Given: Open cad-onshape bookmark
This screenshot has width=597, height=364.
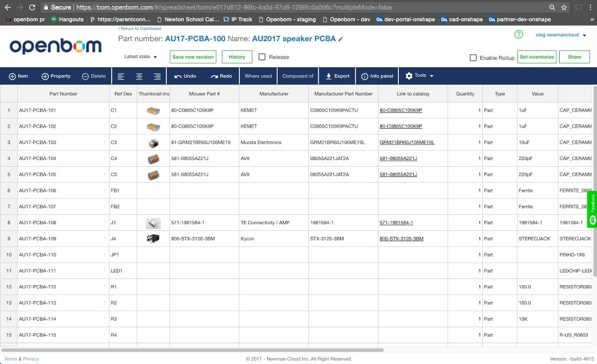Looking at the screenshot, I should [462, 19].
